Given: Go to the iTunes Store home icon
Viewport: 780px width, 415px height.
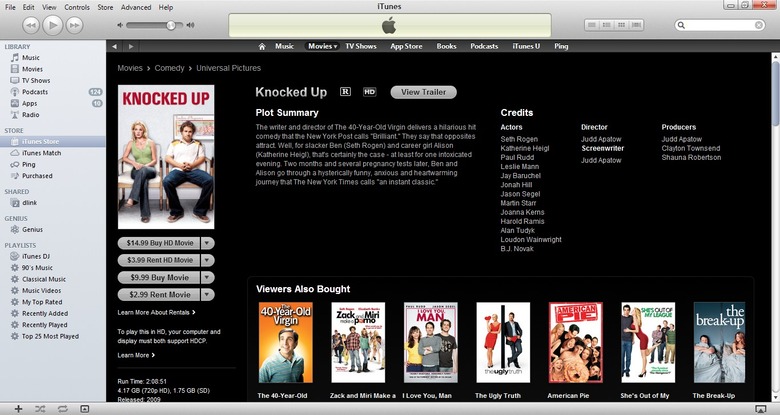Looking at the screenshot, I should 262,46.
